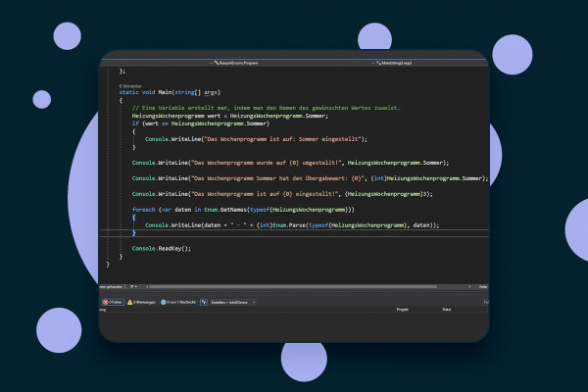Click the left scroll arrow of horizontal scrollbar
This screenshot has width=588, height=392.
[x=147, y=286]
